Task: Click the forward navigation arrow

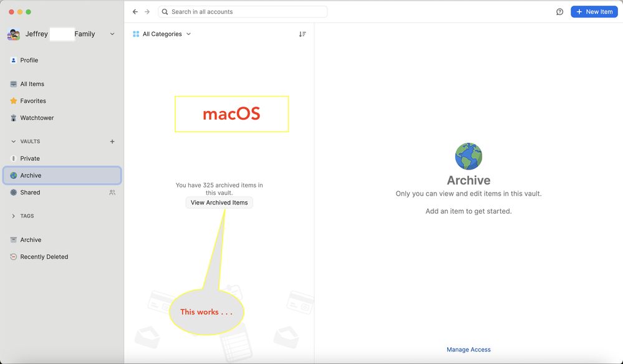Action: coord(147,12)
